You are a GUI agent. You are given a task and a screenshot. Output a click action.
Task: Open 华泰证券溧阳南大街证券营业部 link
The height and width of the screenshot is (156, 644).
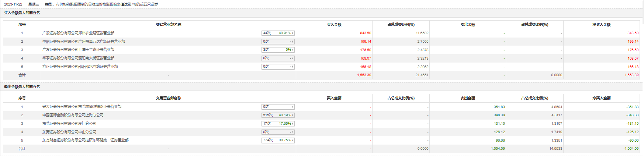point(78,58)
